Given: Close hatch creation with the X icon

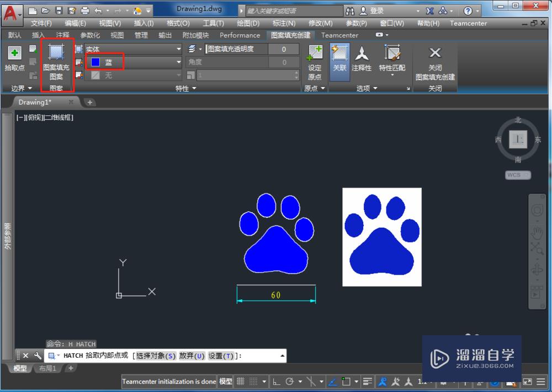Looking at the screenshot, I should point(435,53).
